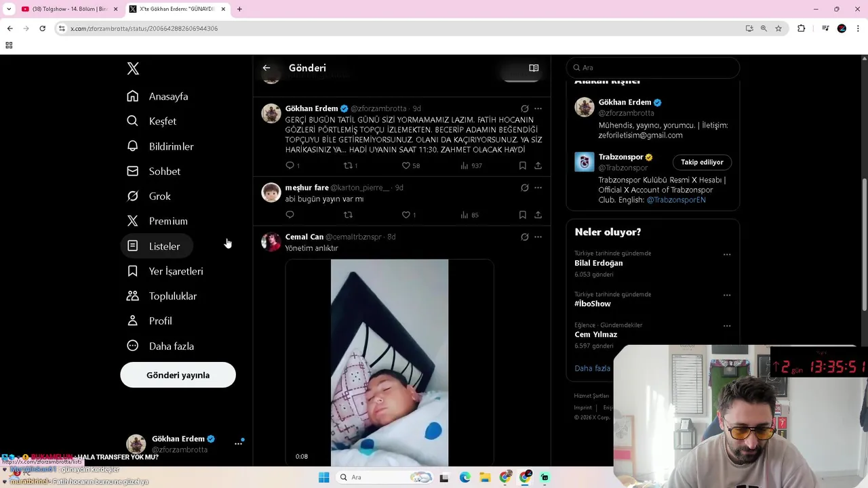Viewport: 868px width, 488px height.
Task: Open Profil page
Action: pos(149,321)
